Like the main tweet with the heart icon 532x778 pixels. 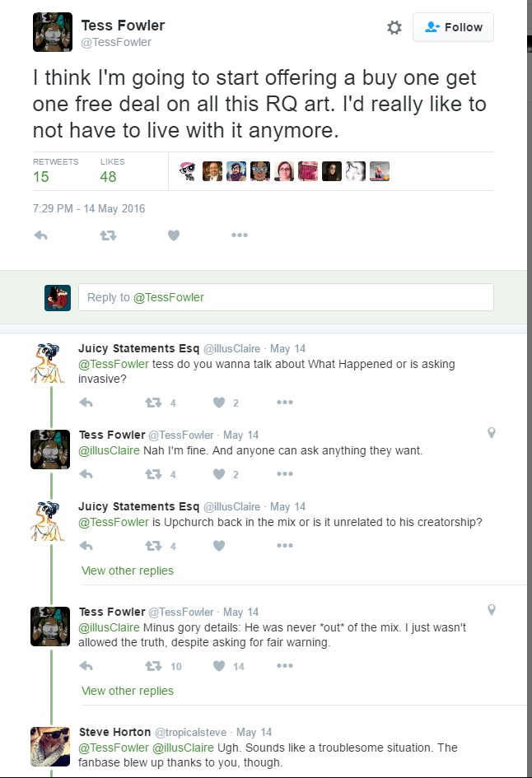click(x=174, y=235)
